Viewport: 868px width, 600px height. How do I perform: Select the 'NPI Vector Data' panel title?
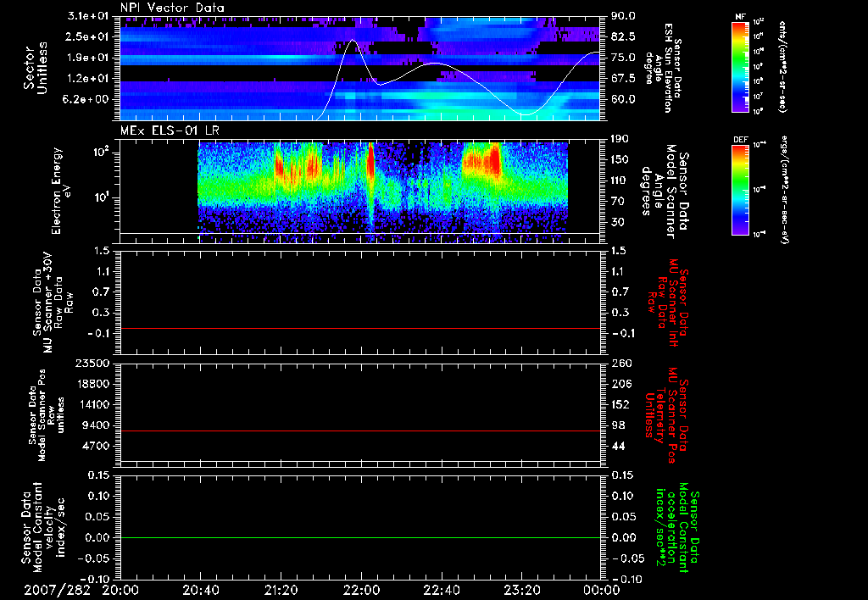click(172, 8)
